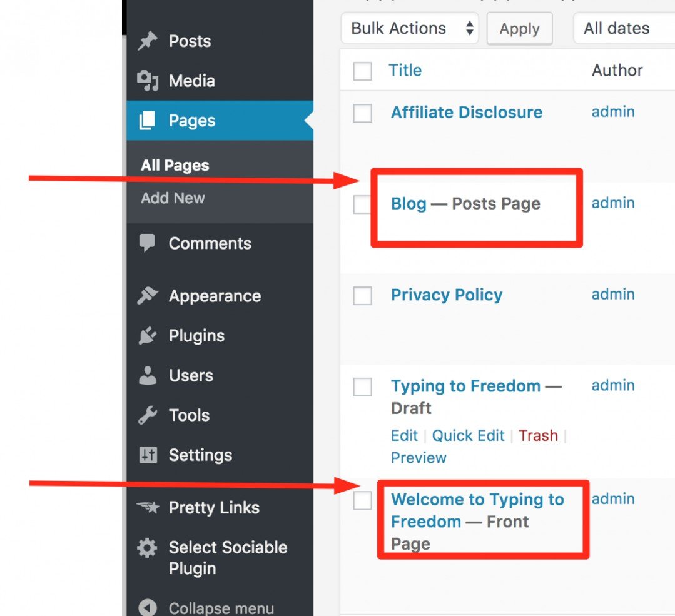Screen dimensions: 675x616
Task: Open Comments via the speech bubble icon
Action: pos(146,243)
